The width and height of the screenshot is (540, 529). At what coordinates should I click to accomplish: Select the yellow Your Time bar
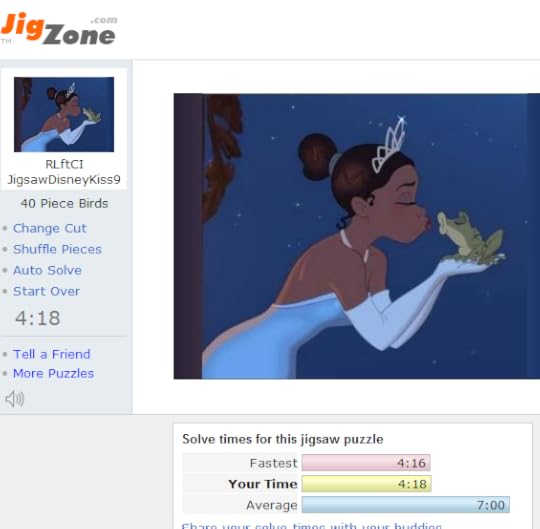[x=366, y=484]
